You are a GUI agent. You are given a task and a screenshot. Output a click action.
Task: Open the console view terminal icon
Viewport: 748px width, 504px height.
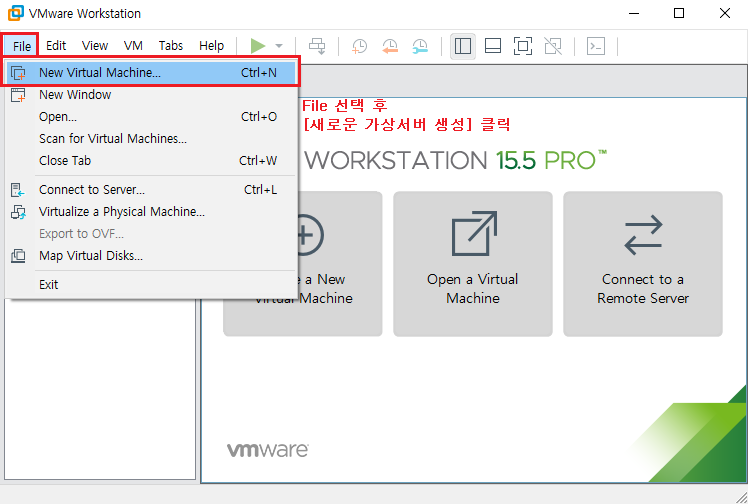click(596, 46)
